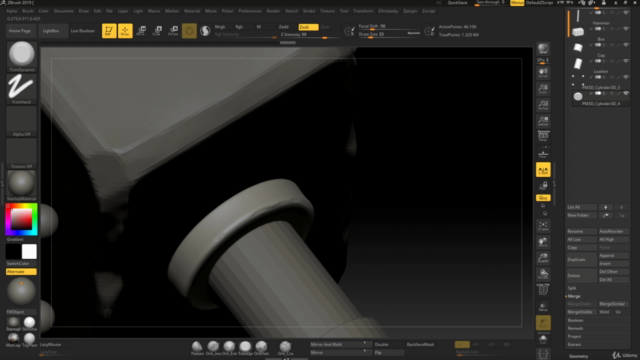The width and height of the screenshot is (640, 360).
Task: Adjust the Focal Shift slider
Action: (x=389, y=26)
